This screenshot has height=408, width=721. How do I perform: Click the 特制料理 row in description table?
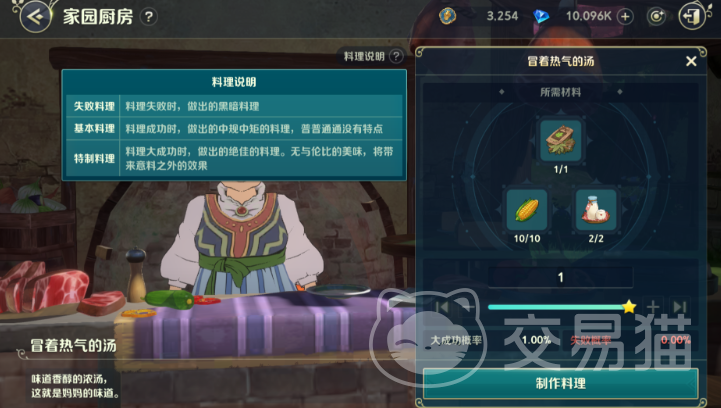point(234,159)
